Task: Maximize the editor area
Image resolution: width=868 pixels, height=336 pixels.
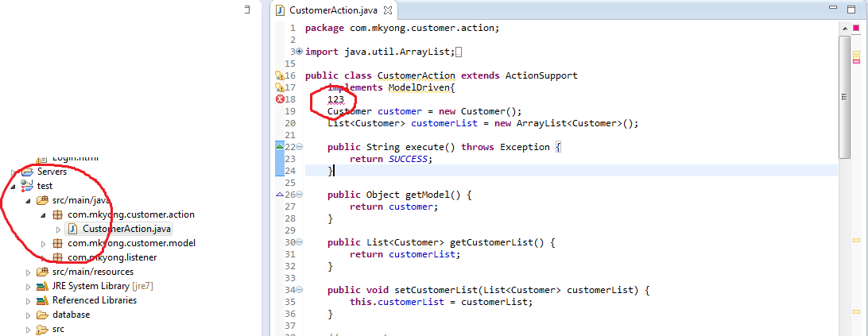Action: tap(853, 8)
